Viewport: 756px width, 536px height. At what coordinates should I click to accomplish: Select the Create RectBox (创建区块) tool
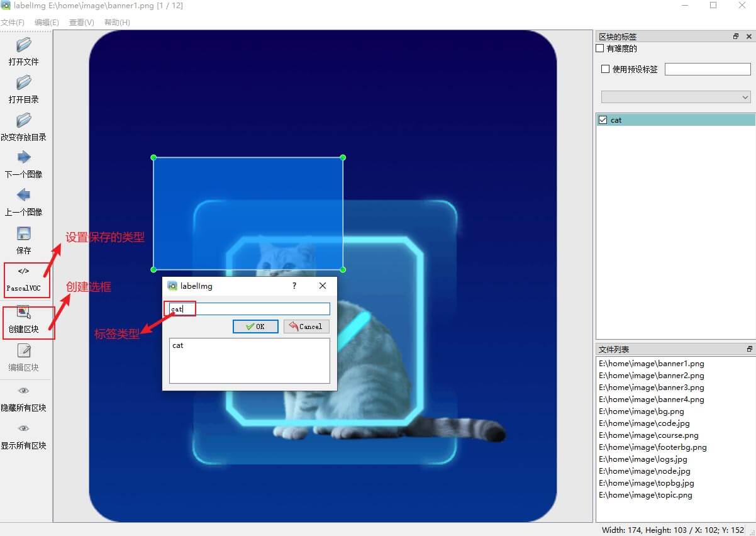click(x=24, y=313)
